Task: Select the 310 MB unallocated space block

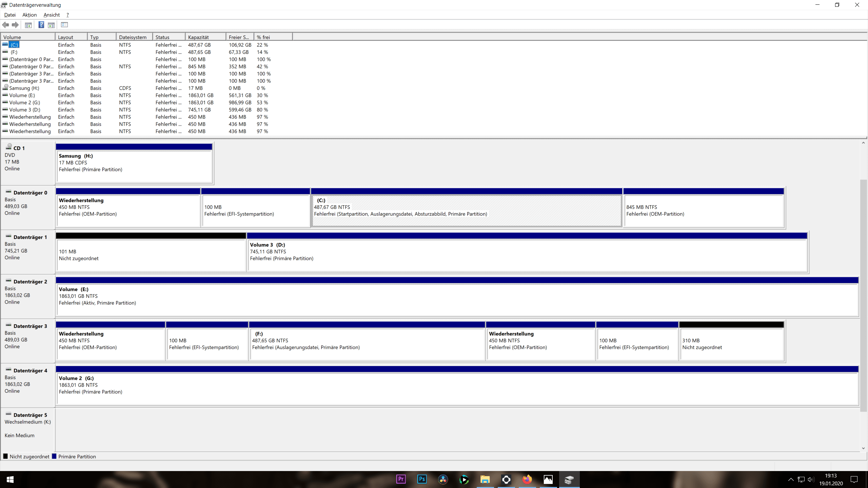Action: [x=731, y=344]
